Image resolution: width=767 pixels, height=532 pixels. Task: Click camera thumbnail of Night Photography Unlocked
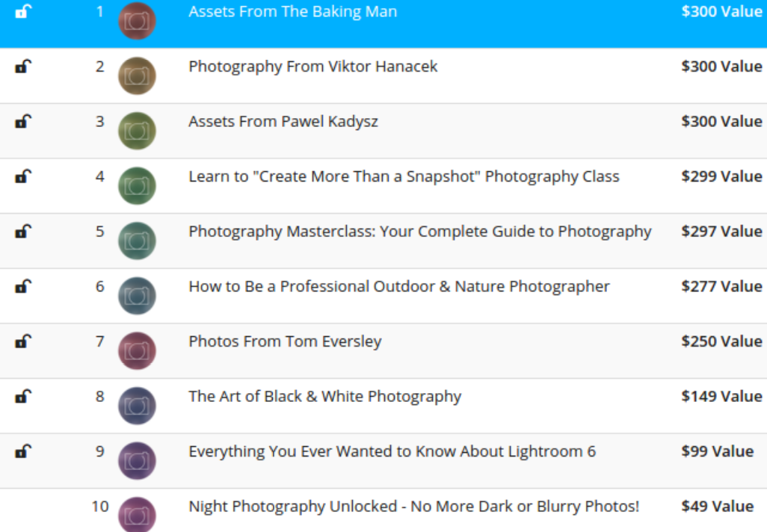click(x=137, y=514)
